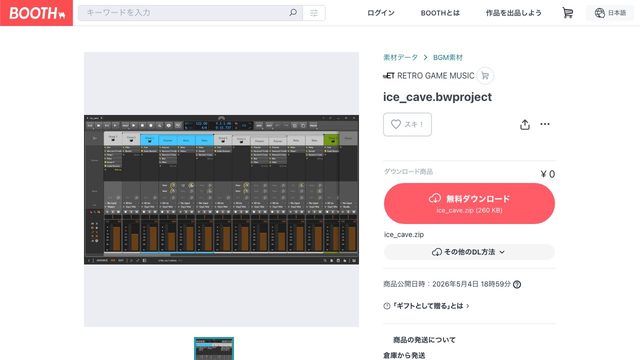Image resolution: width=640 pixels, height=360 pixels.
Task: Click the ¥ 0 price text
Action: [x=547, y=174]
